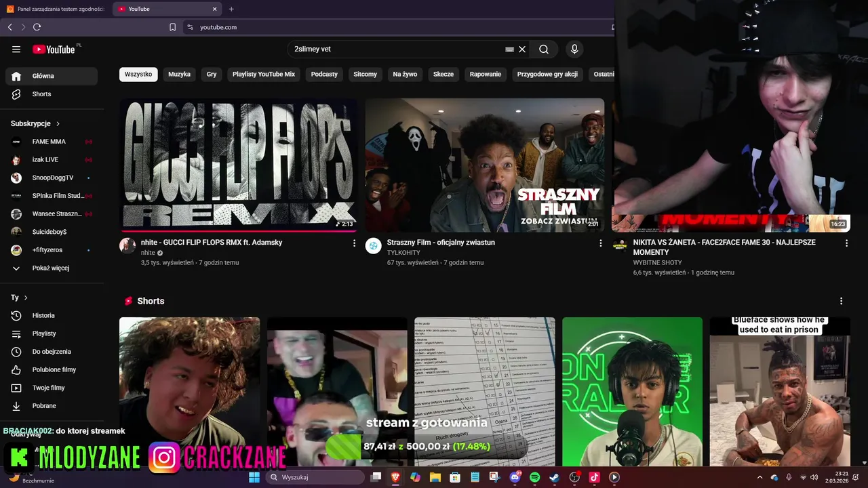The image size is (868, 488).
Task: Open Główna in the sidebar
Action: (52, 76)
